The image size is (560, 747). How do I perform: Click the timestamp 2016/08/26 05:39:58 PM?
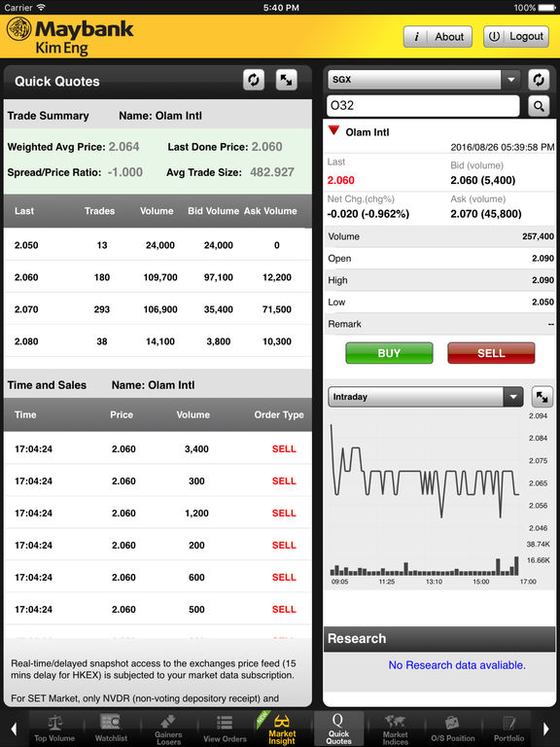[503, 147]
